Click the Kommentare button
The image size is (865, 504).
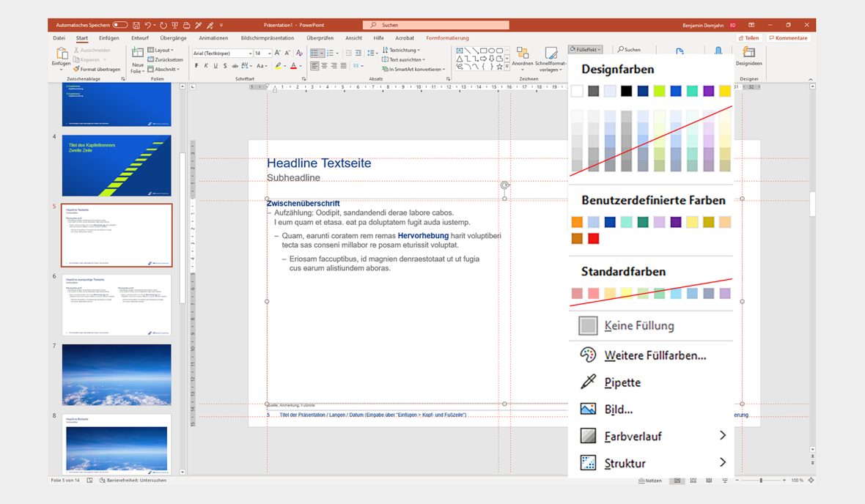[788, 38]
